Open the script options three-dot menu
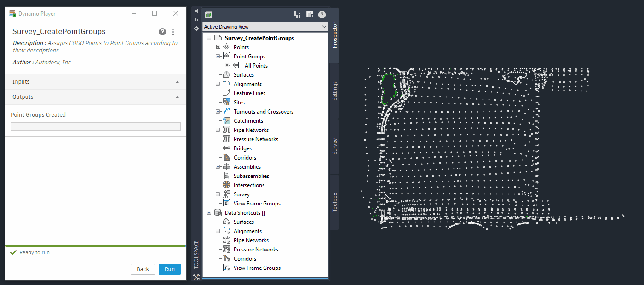The height and width of the screenshot is (285, 644). [x=173, y=32]
